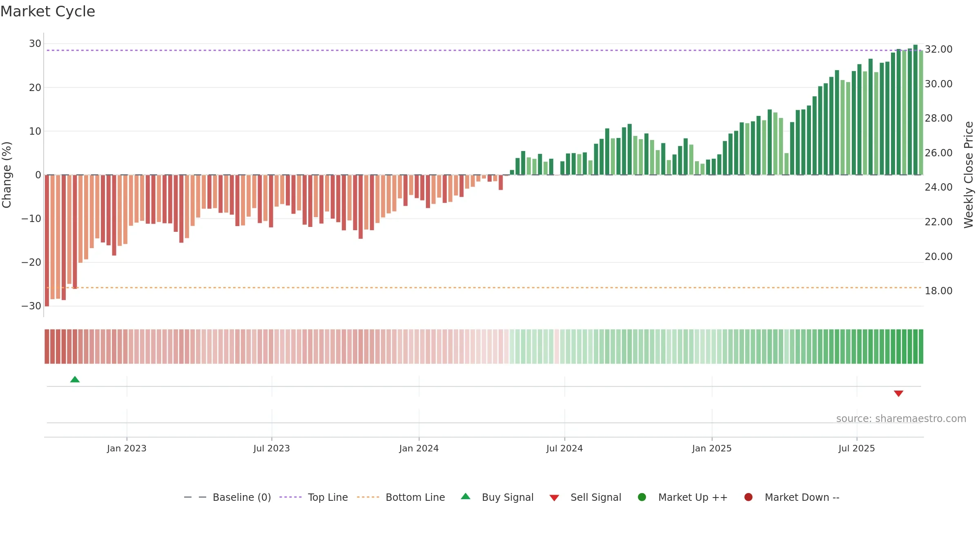Image resolution: width=980 pixels, height=551 pixels.
Task: Click the 18.00 price axis label
Action: (938, 291)
